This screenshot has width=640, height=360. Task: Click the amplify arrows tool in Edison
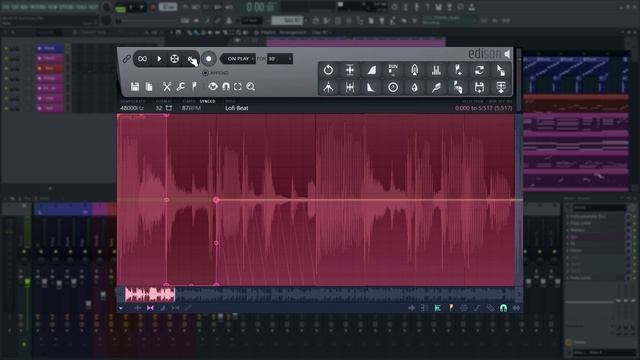[350, 70]
